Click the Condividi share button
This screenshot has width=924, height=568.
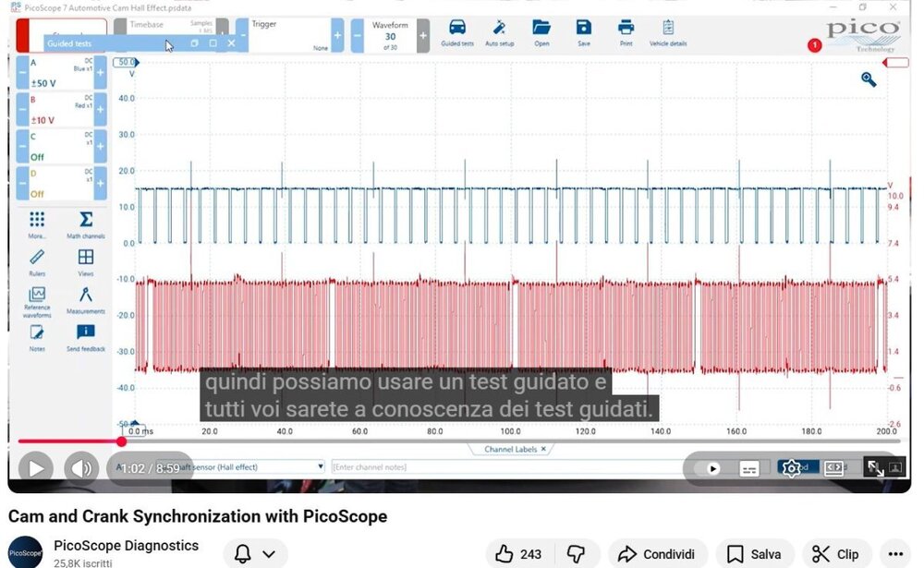(656, 554)
